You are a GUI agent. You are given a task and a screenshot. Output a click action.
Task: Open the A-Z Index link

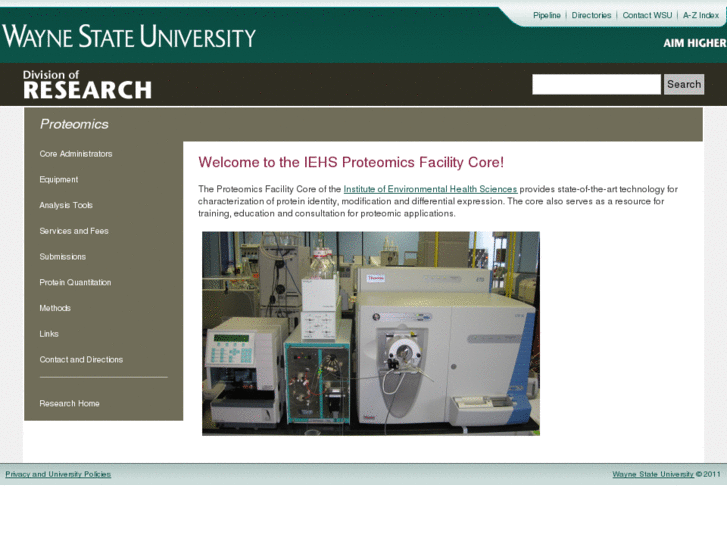(x=701, y=15)
